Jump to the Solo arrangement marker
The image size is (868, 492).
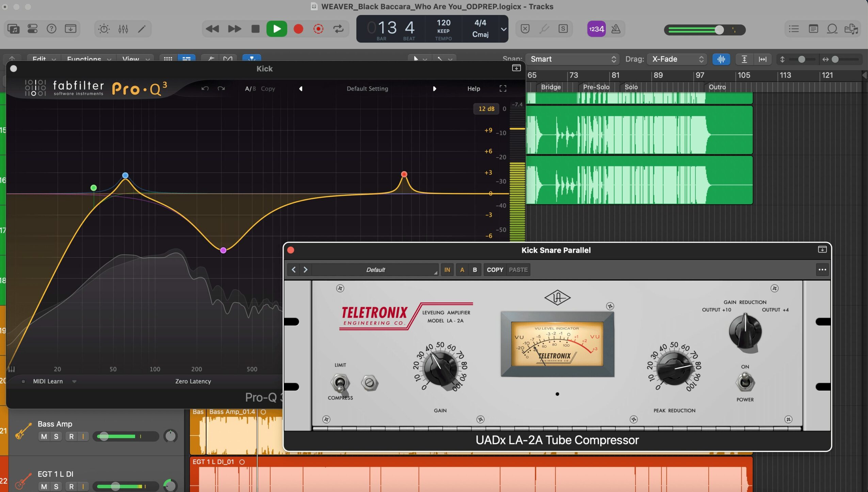[x=631, y=87]
